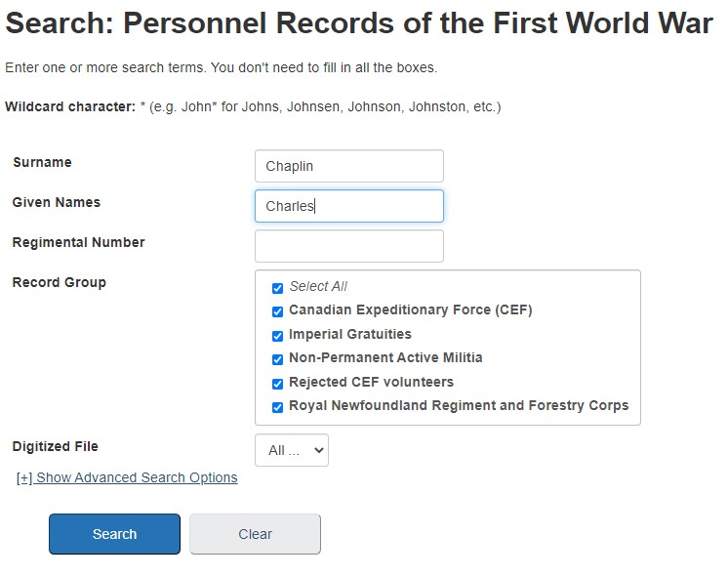Toggle Royal Newfoundland Regiment and Forestry Corps checkbox
Screen dimensions: 728x577
pyautogui.click(x=277, y=407)
